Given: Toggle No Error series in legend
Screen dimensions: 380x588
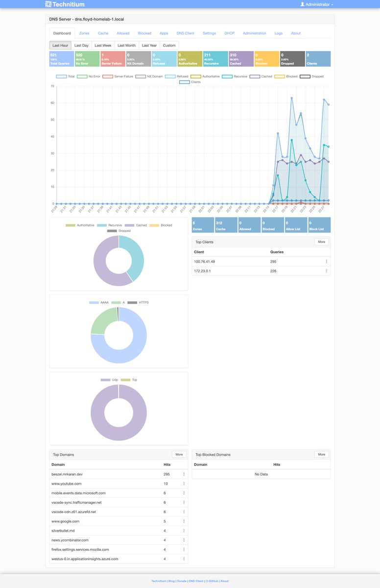Looking at the screenshot, I should coord(88,76).
